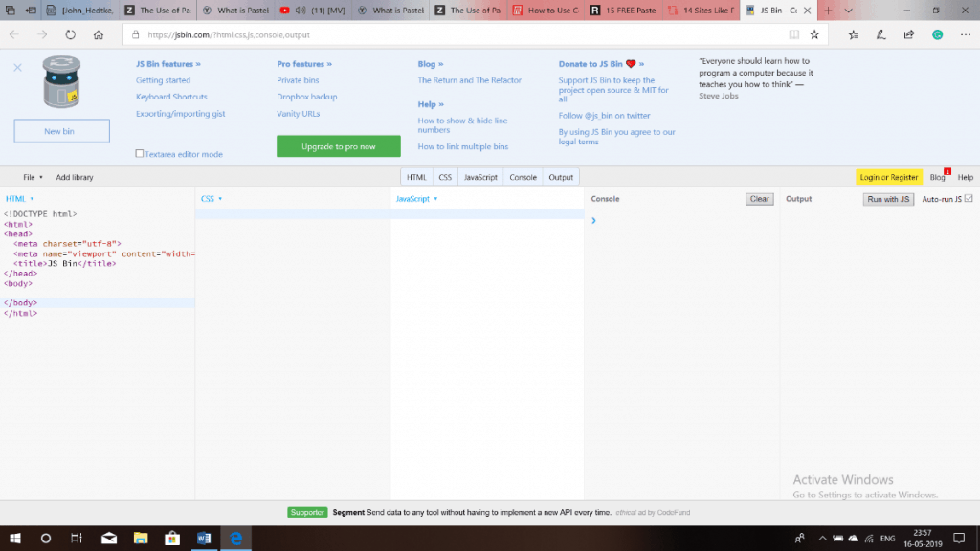Click inside the browser address bar
The height and width of the screenshot is (551, 980).
click(383, 34)
